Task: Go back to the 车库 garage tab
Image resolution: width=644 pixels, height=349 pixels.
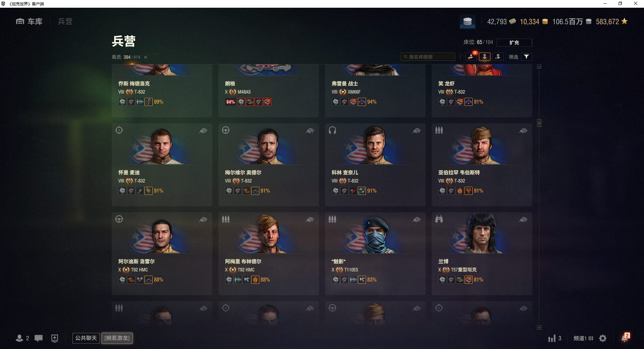Action: point(29,21)
